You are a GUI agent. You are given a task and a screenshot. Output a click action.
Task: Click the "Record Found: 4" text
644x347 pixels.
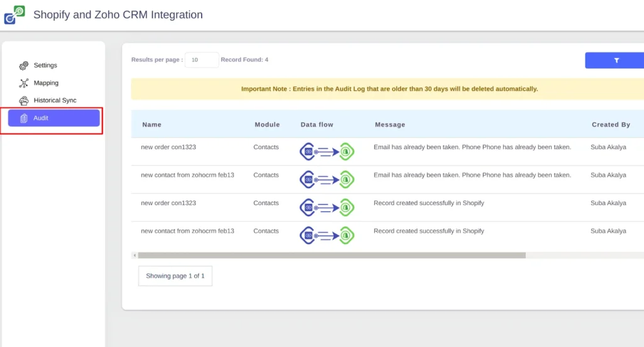pos(245,60)
